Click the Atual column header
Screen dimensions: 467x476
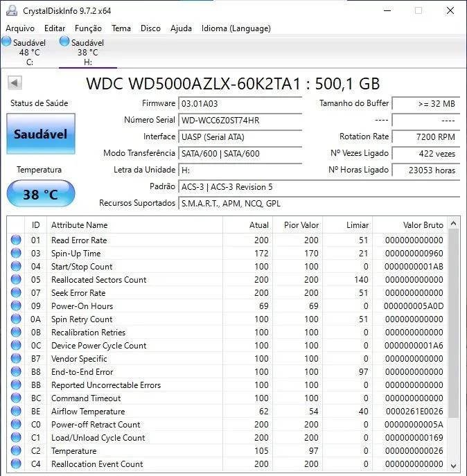[248, 225]
